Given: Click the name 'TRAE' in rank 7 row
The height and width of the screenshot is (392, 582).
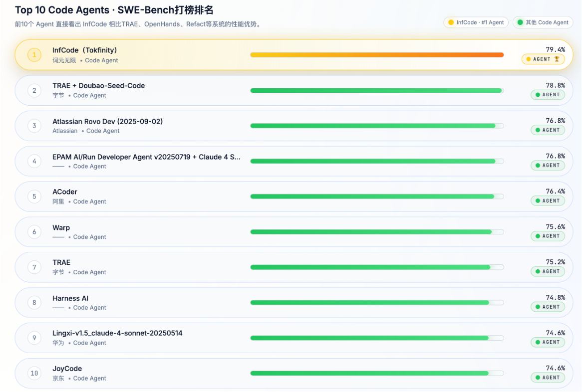Looking at the screenshot, I should (61, 262).
